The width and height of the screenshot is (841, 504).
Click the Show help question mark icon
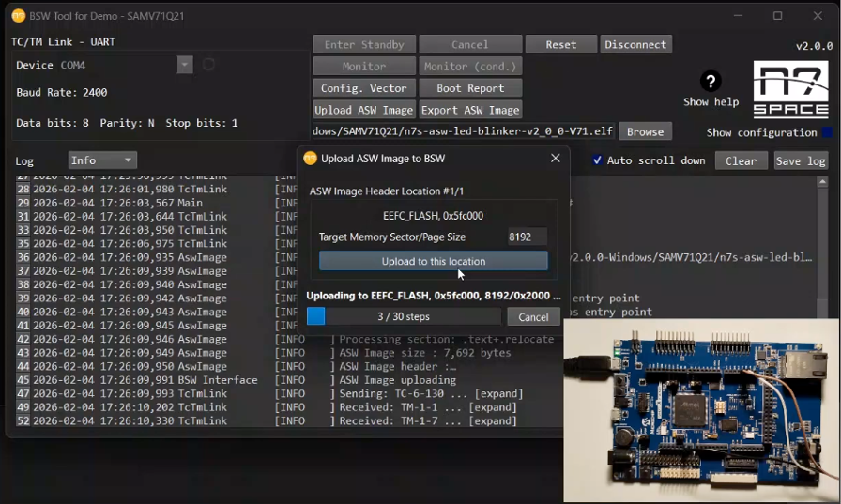711,82
